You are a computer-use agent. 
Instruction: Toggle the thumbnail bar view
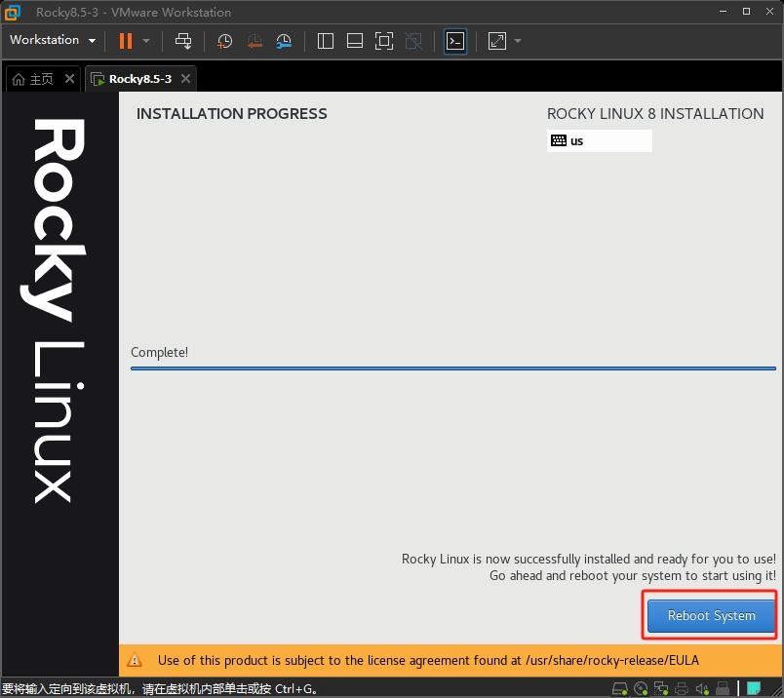click(x=355, y=41)
